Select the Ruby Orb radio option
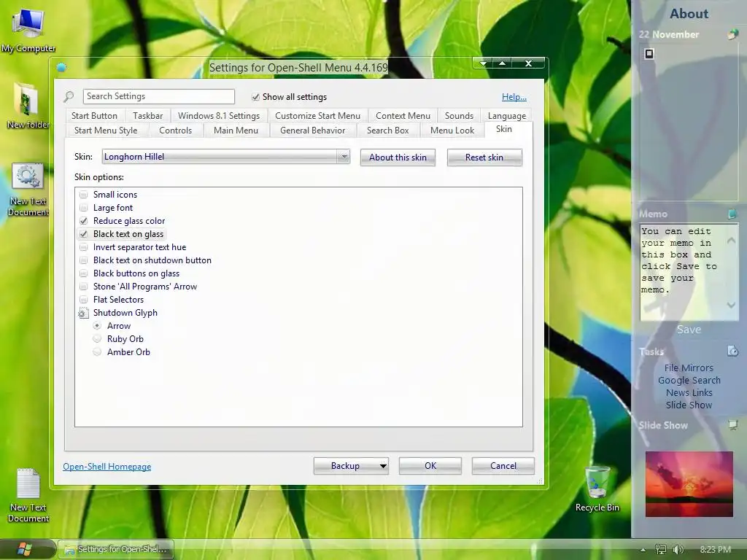The height and width of the screenshot is (560, 747). pyautogui.click(x=97, y=338)
